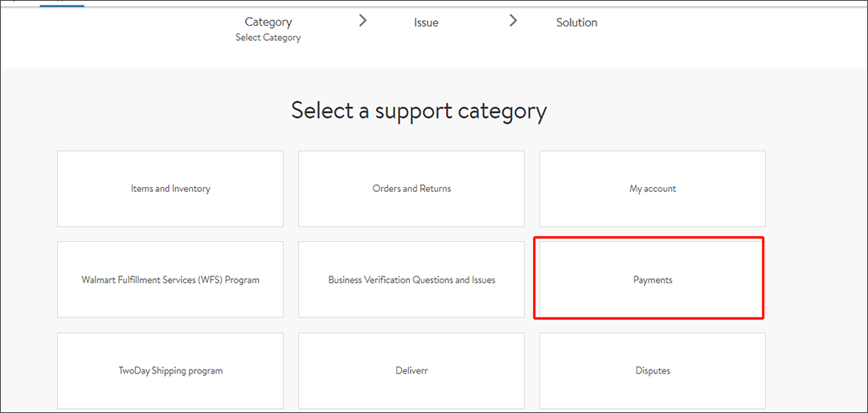868x413 pixels.
Task: Choose the Deliverr support category
Action: point(411,370)
